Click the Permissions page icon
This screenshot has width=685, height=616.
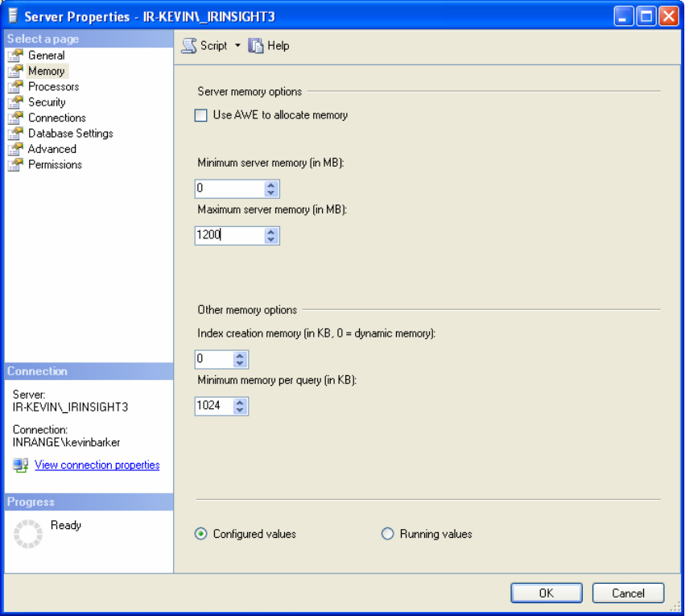point(15,165)
